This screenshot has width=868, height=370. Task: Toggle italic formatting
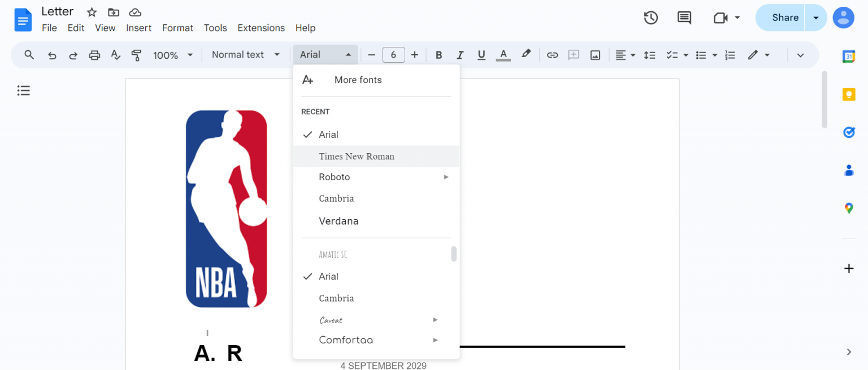pos(459,55)
